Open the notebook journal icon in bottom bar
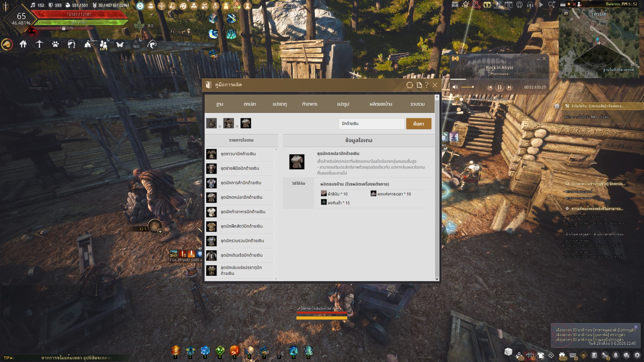 tap(594, 355)
